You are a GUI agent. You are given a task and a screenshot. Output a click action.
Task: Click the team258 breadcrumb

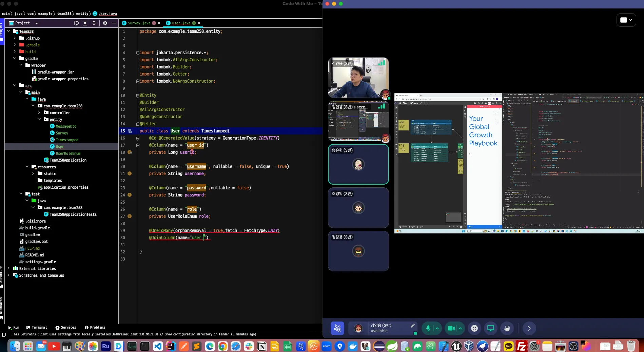[x=64, y=14]
